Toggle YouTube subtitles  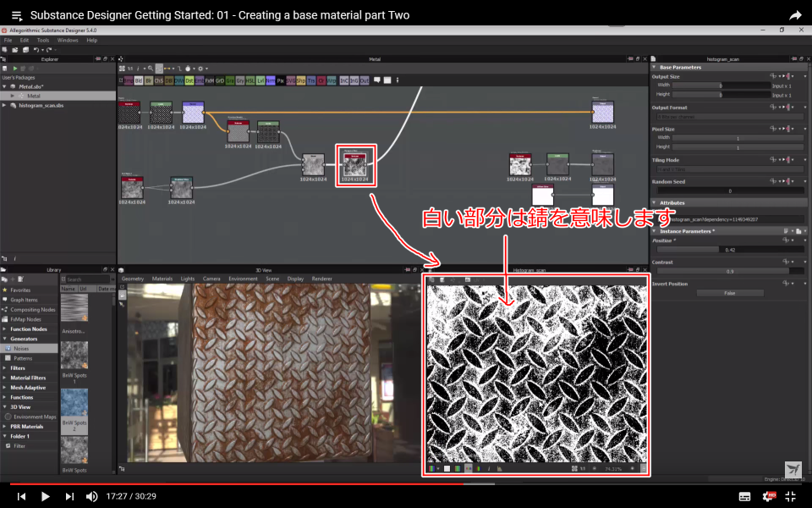pos(744,497)
